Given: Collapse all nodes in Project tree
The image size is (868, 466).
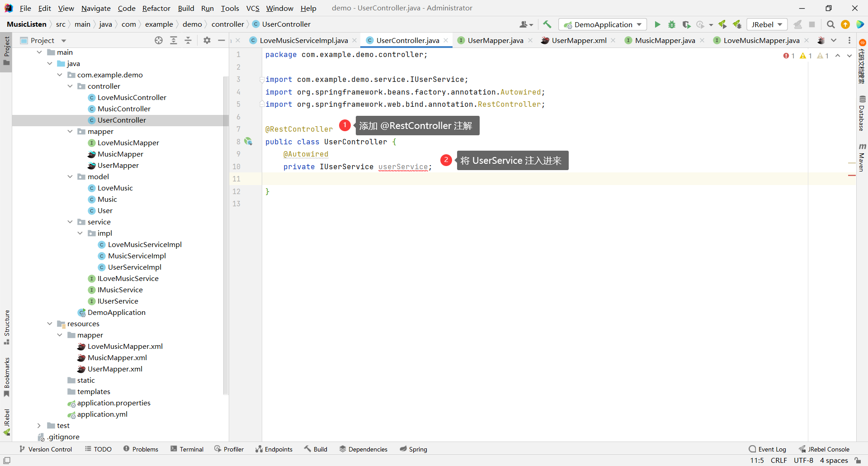Looking at the screenshot, I should 188,40.
